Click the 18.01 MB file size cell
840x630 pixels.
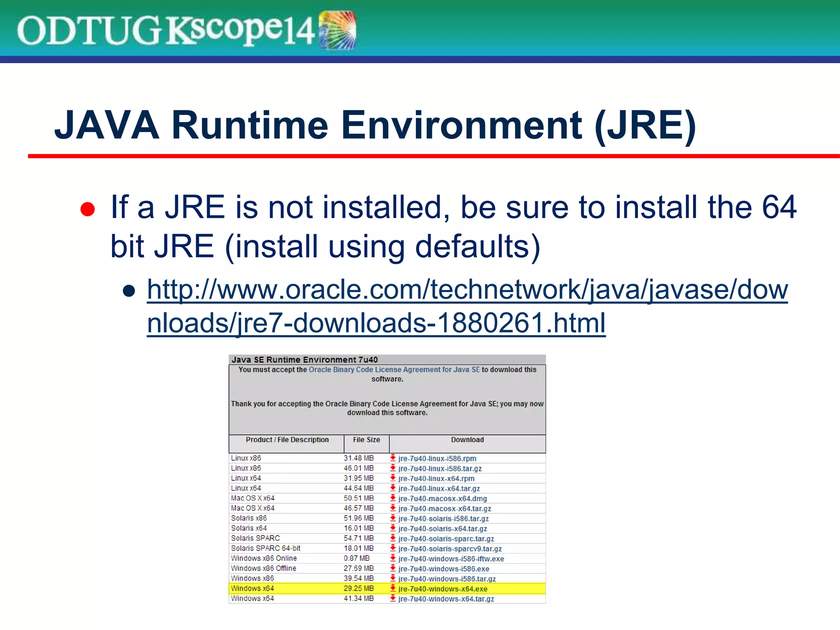click(x=358, y=548)
